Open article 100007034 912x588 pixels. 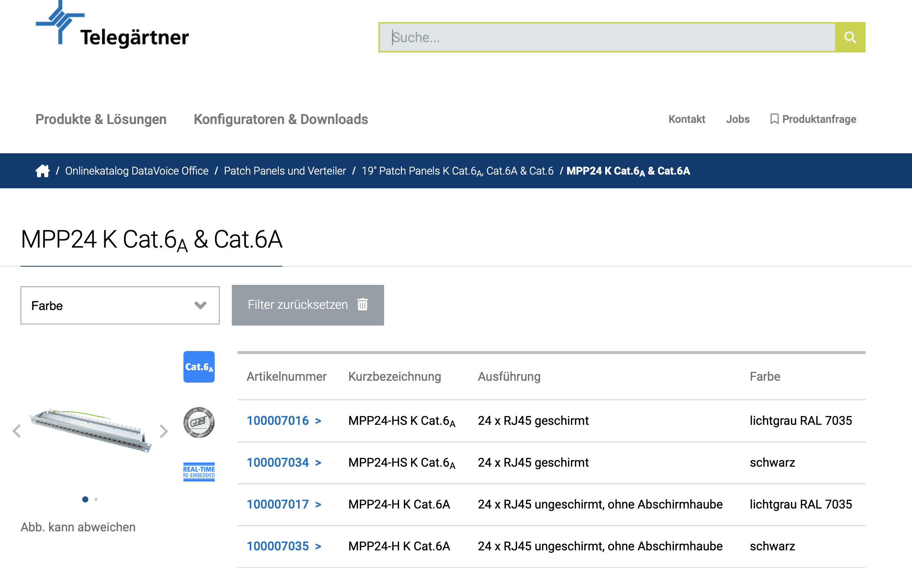pyautogui.click(x=284, y=462)
